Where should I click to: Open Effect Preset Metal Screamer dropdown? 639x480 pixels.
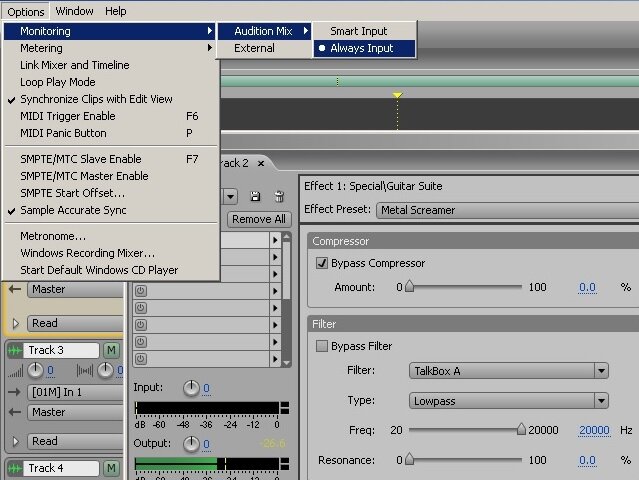(507, 210)
